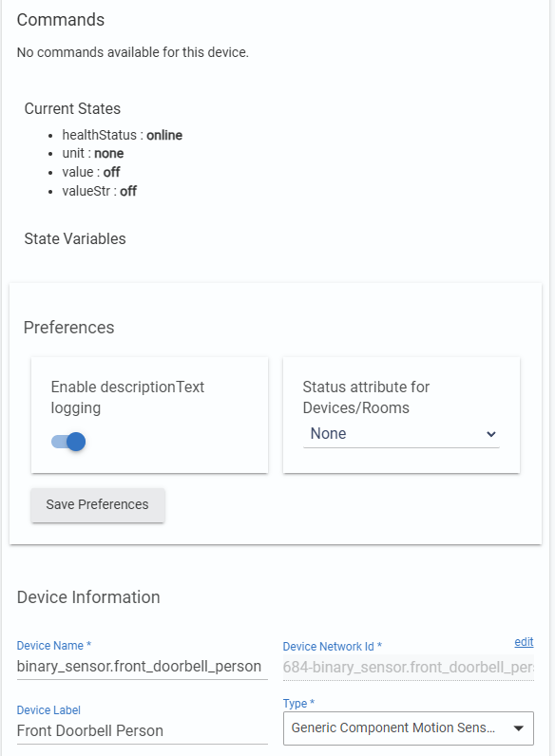Click the Preferences section heading
The height and width of the screenshot is (756, 555).
tap(69, 328)
